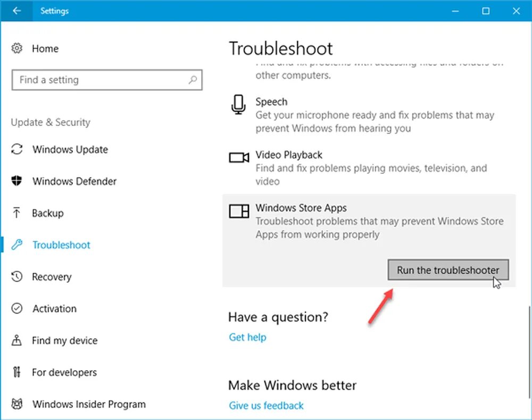This screenshot has height=420, width=532.
Task: Click the Activation checkmark circle icon
Action: (16, 308)
